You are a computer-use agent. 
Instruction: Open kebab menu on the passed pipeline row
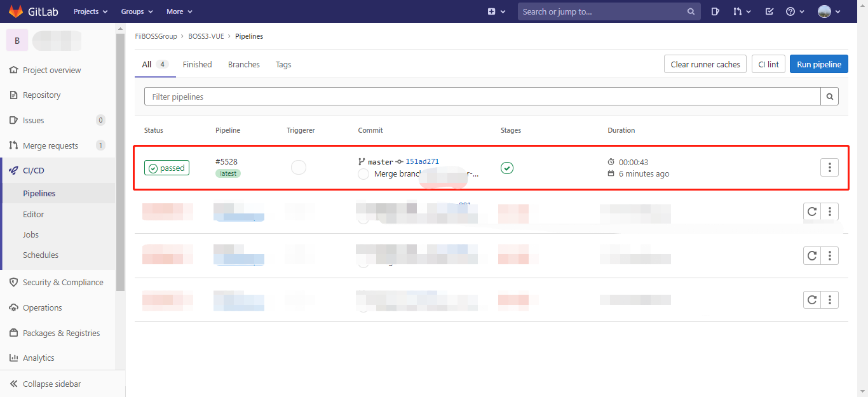point(829,167)
